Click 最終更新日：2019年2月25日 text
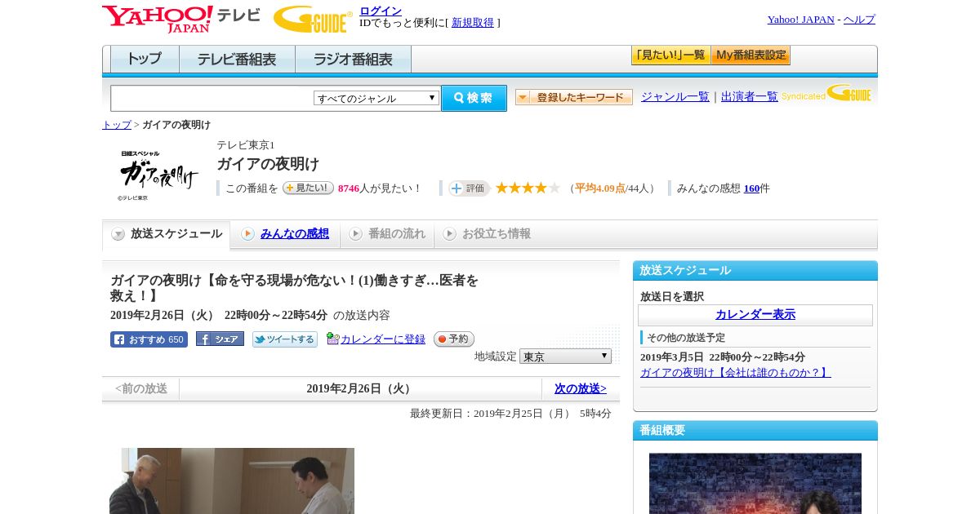This screenshot has width=980, height=514. pos(510,414)
